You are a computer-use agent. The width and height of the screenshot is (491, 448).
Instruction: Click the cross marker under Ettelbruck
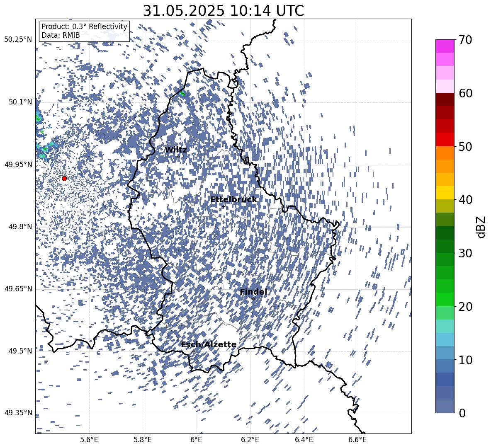(224, 206)
